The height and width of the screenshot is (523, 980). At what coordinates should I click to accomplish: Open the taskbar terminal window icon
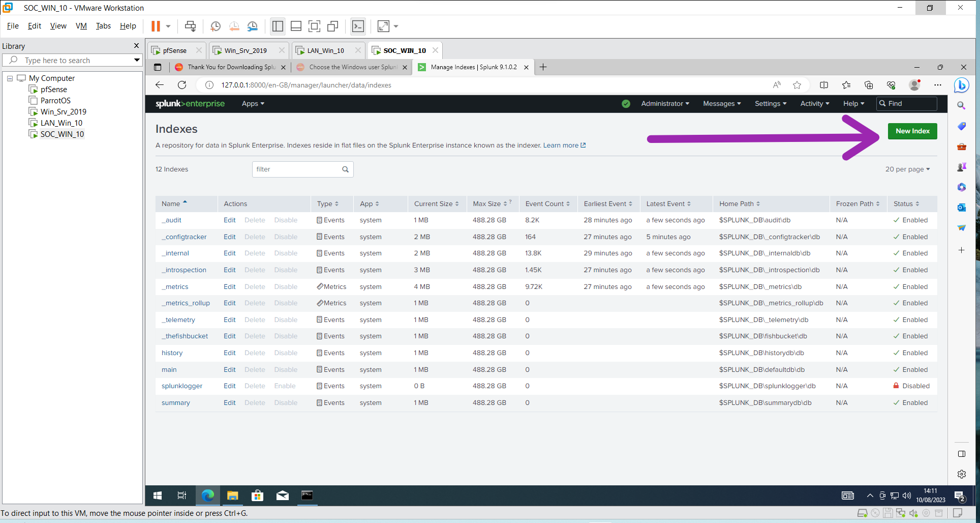tap(307, 496)
